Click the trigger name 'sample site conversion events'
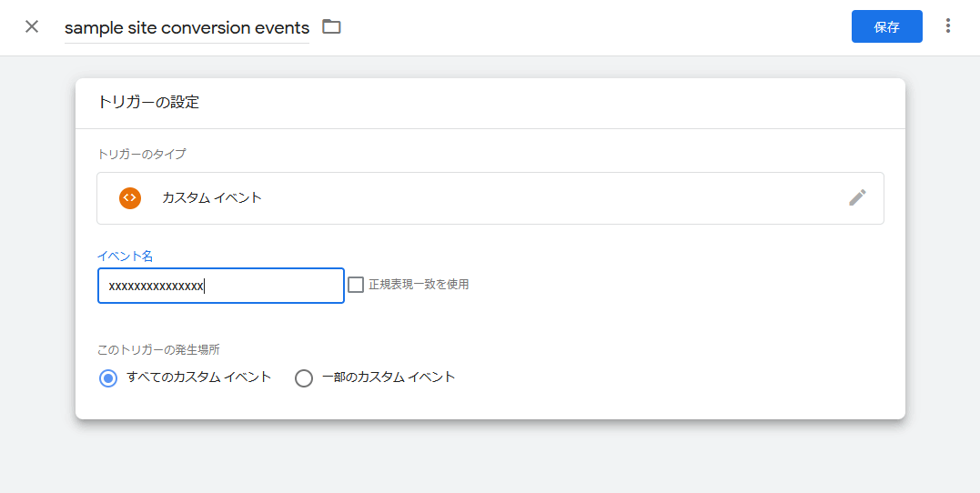The image size is (980, 493). (x=187, y=28)
